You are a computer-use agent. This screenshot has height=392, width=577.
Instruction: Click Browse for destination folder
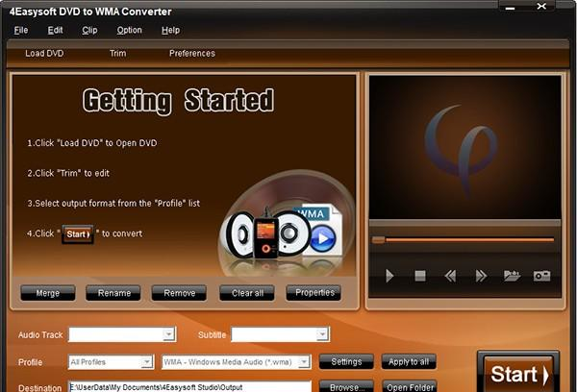click(346, 387)
